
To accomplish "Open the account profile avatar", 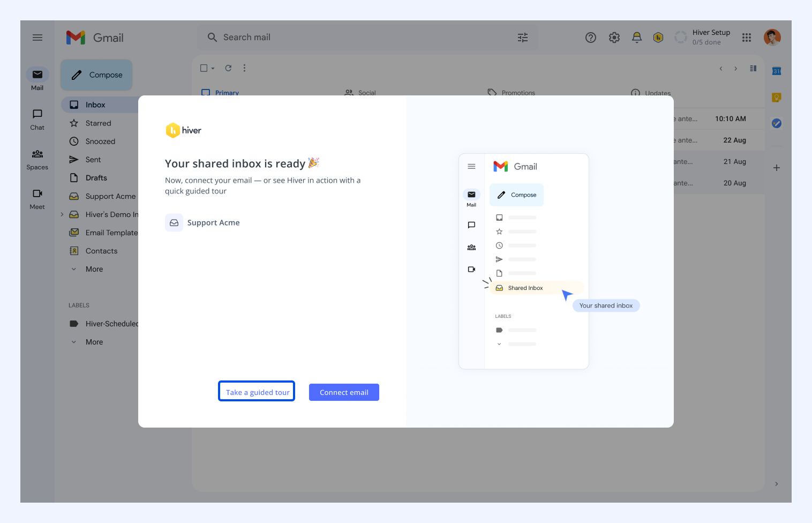I will [772, 38].
